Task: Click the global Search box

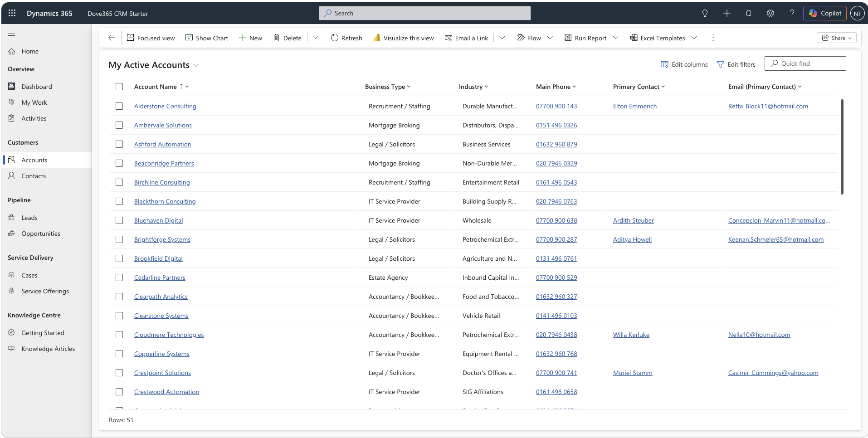Action: tap(425, 13)
